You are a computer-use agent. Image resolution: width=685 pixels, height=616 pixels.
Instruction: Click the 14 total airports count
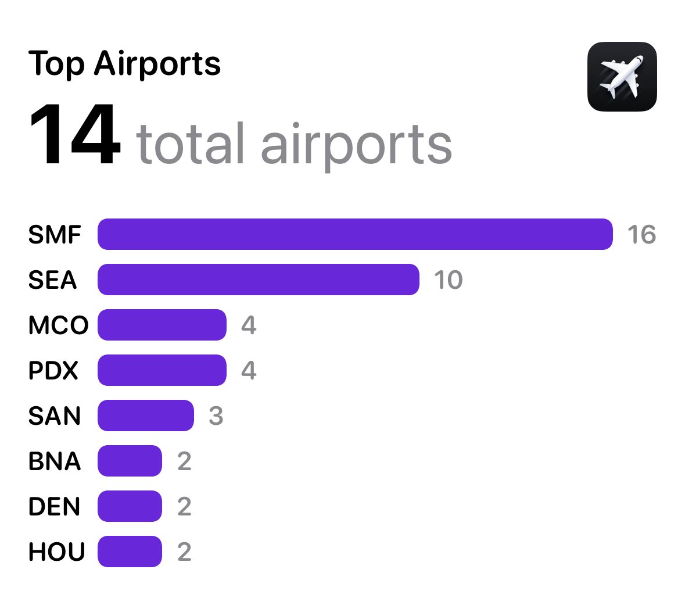pos(241,137)
